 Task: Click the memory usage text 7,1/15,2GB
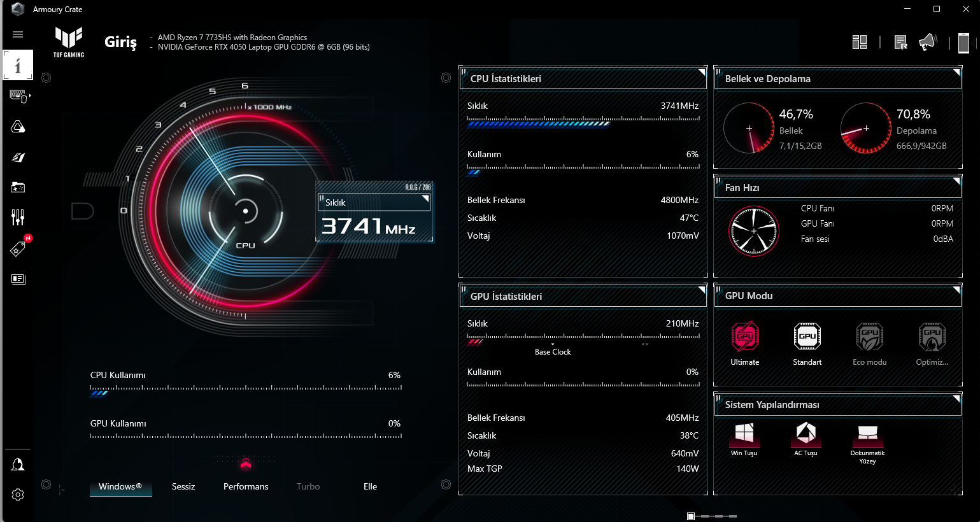[800, 146]
